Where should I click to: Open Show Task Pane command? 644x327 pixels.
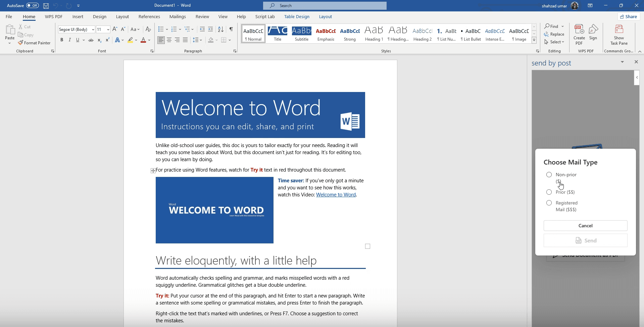coord(619,34)
